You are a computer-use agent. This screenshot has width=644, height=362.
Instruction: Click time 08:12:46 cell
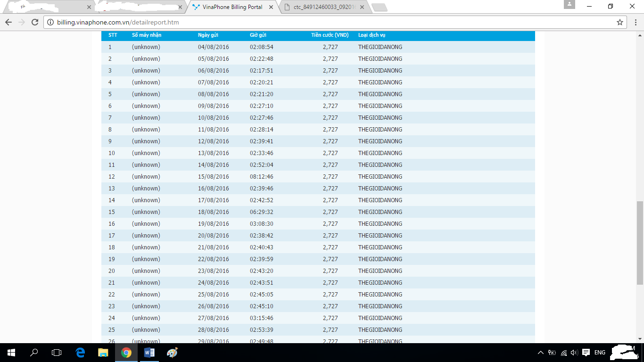click(262, 177)
